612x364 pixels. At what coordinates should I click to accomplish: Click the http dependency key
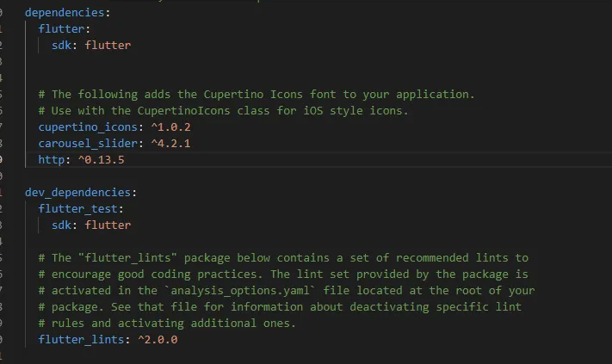click(51, 159)
